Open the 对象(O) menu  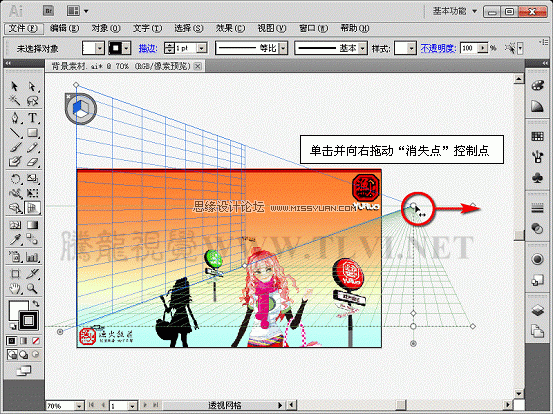(x=106, y=28)
